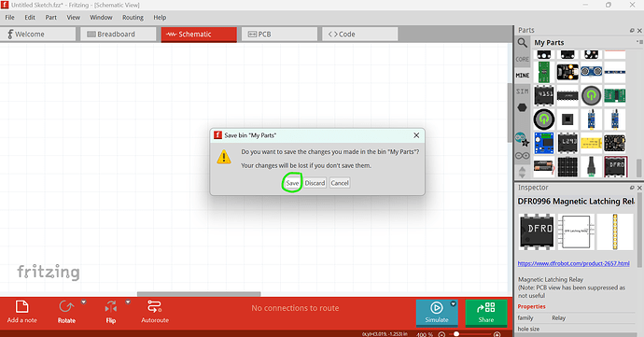Image resolution: width=644 pixels, height=337 pixels.
Task: Select the MINE parts bin
Action: 522,76
